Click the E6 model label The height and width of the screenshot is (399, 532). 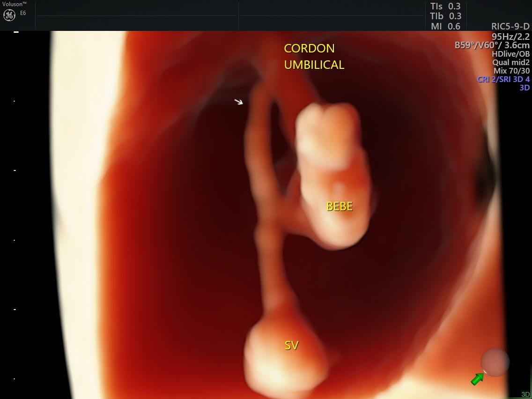(x=23, y=13)
